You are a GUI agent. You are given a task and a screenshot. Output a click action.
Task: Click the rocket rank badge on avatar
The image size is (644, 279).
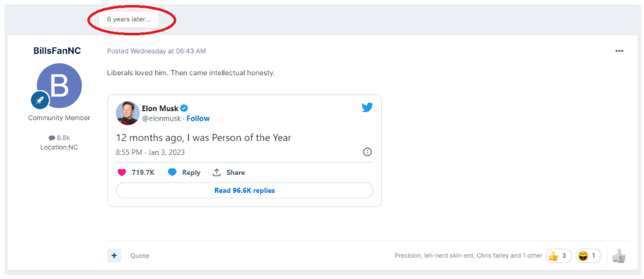click(x=40, y=100)
